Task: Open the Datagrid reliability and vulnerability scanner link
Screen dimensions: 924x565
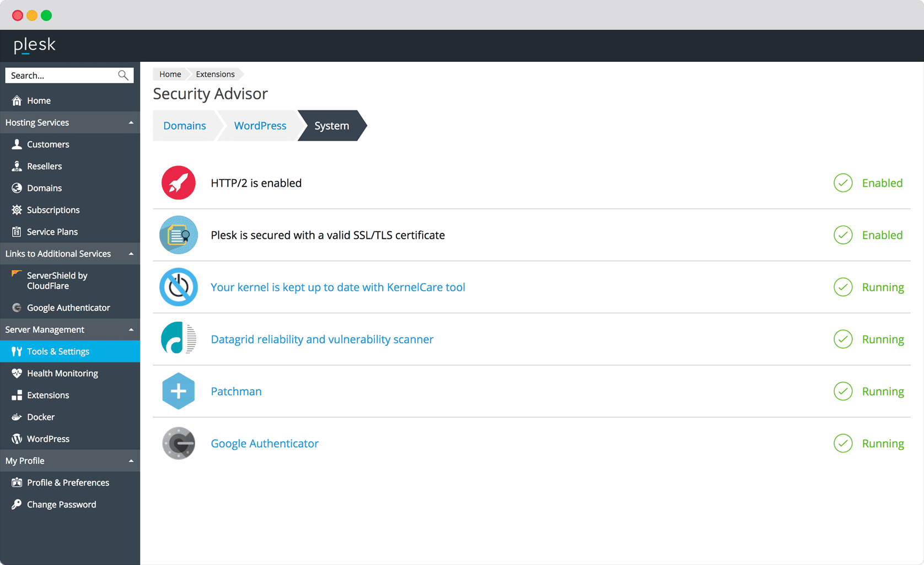Action: coord(322,339)
